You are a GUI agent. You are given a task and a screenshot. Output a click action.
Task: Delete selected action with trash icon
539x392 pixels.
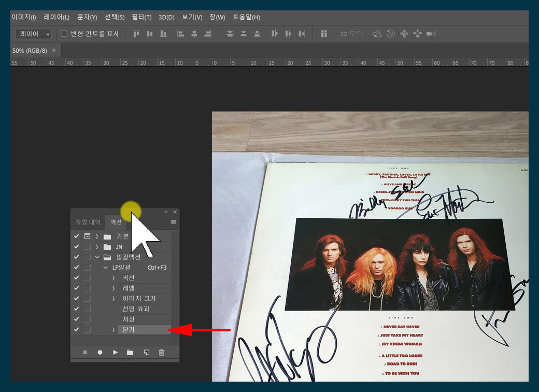(162, 353)
